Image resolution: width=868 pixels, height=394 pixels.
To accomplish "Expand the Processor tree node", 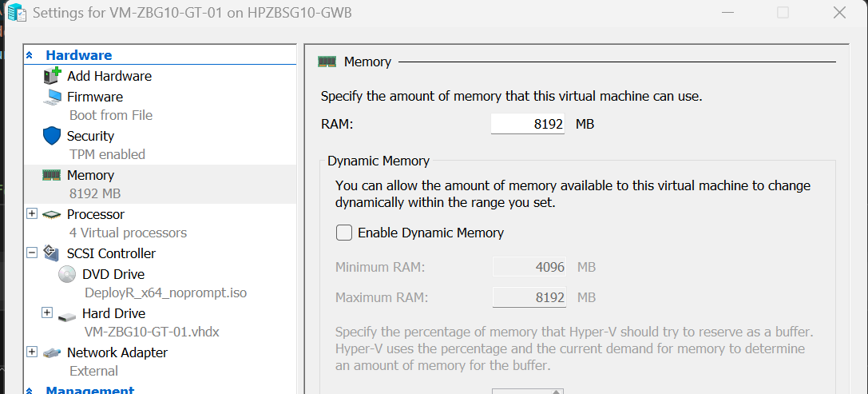I will 32,214.
